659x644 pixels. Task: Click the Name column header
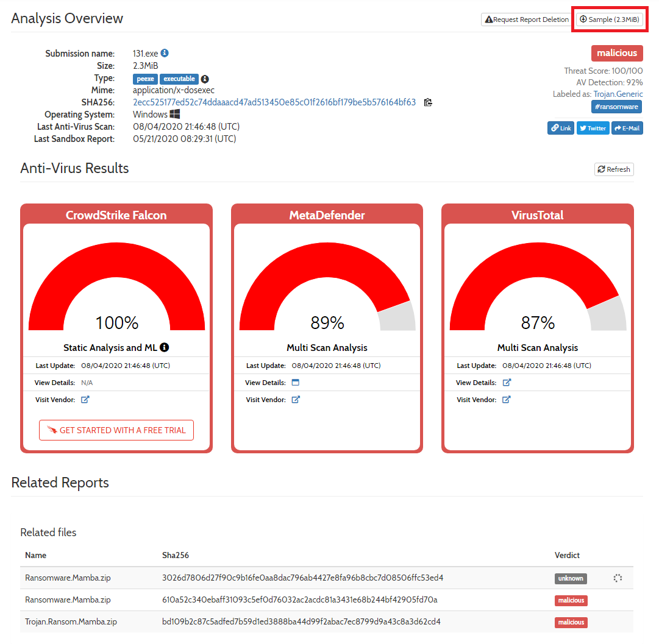36,556
